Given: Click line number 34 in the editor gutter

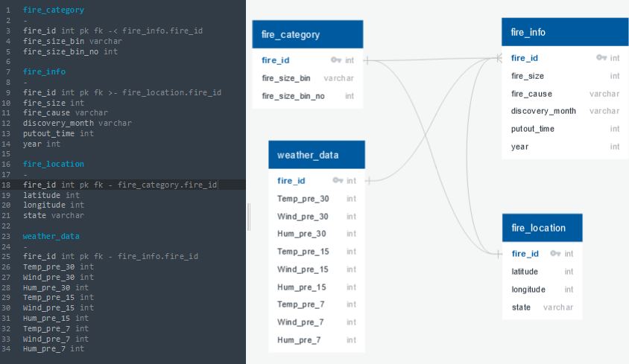Looking at the screenshot, I should tap(7, 349).
